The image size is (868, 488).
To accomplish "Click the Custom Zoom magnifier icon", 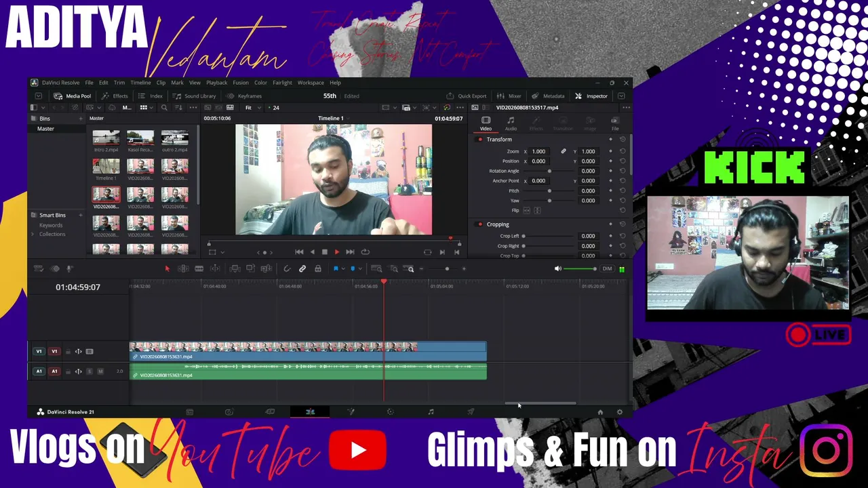I will pyautogui.click(x=410, y=269).
